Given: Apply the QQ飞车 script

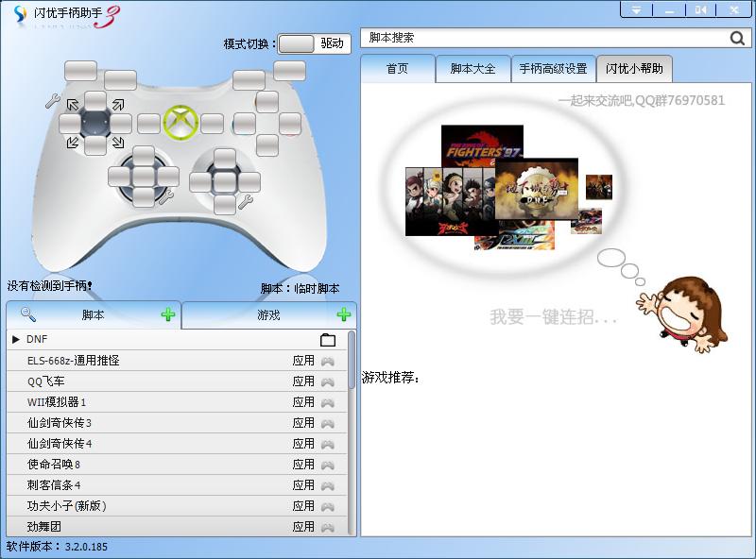Looking at the screenshot, I should tap(303, 381).
